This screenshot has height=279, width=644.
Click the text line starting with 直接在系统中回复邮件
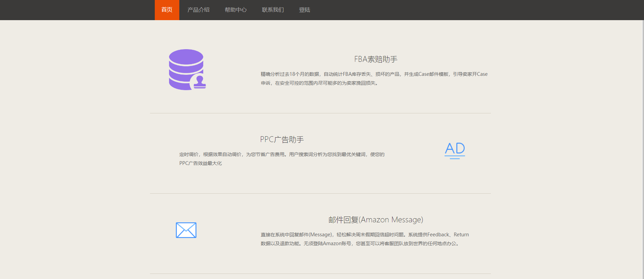[364, 235]
